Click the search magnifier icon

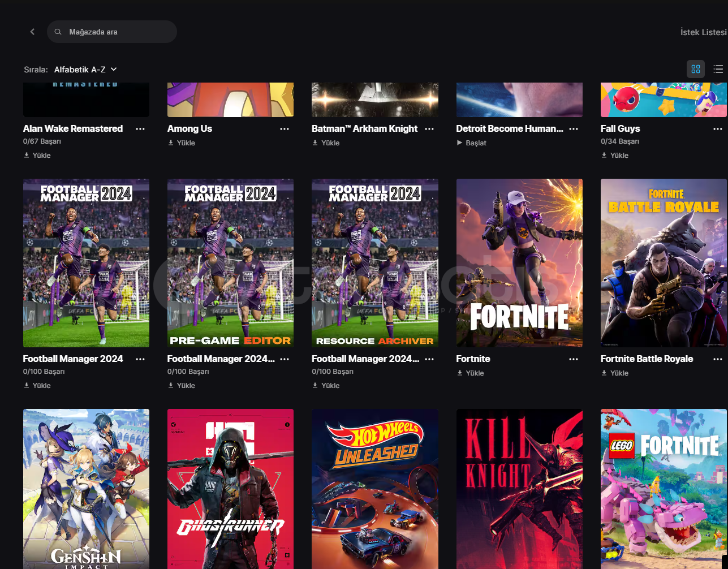pyautogui.click(x=58, y=32)
